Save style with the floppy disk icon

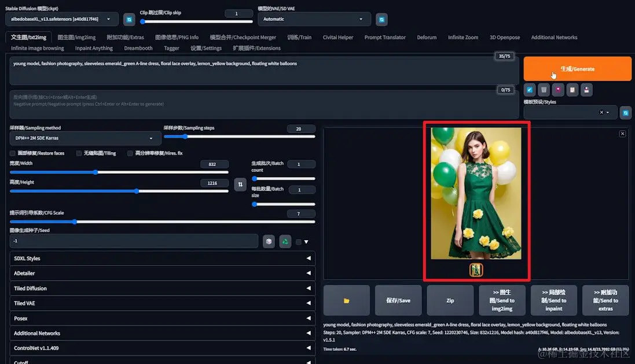[x=586, y=90]
